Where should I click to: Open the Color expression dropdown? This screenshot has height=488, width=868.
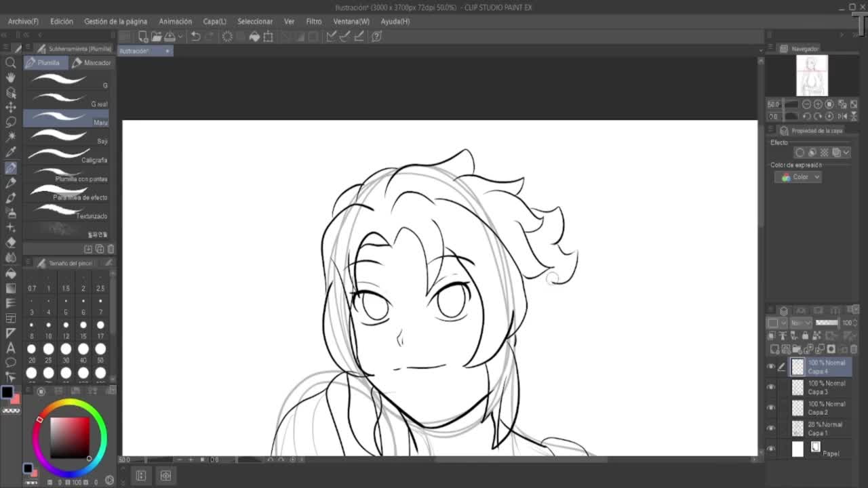click(x=798, y=177)
